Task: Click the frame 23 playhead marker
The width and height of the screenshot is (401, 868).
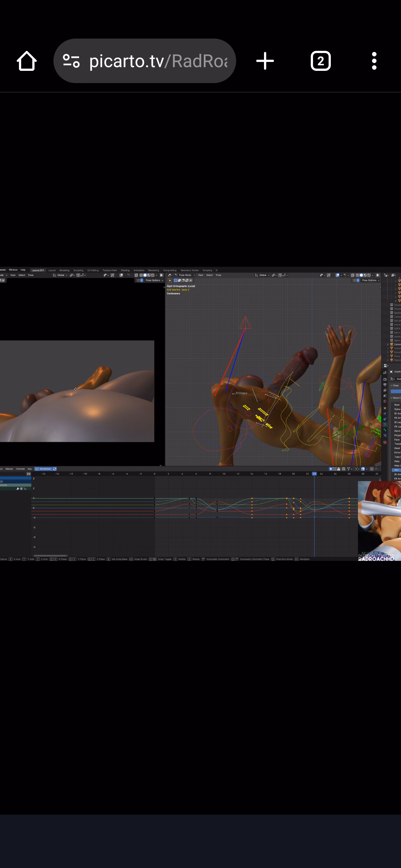Action: [x=314, y=474]
